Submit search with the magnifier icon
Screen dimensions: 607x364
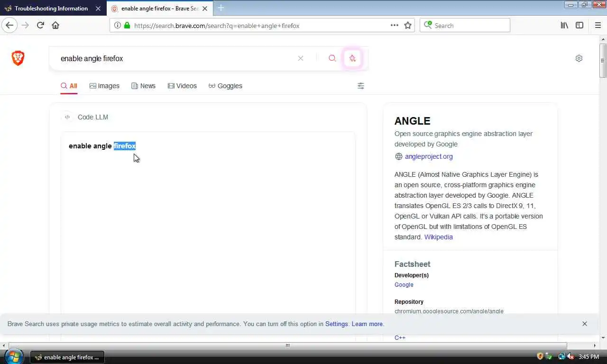point(332,58)
